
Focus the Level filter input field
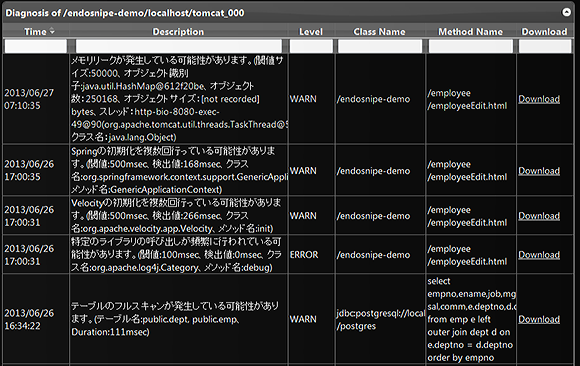pos(311,46)
